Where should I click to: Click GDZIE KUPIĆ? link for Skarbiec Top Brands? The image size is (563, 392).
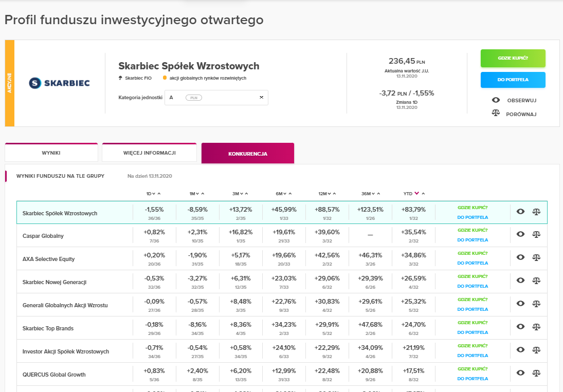tap(473, 323)
